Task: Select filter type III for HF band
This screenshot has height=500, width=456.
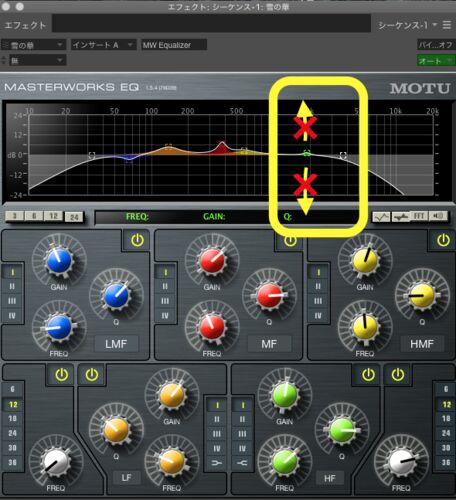Action: (x=242, y=434)
